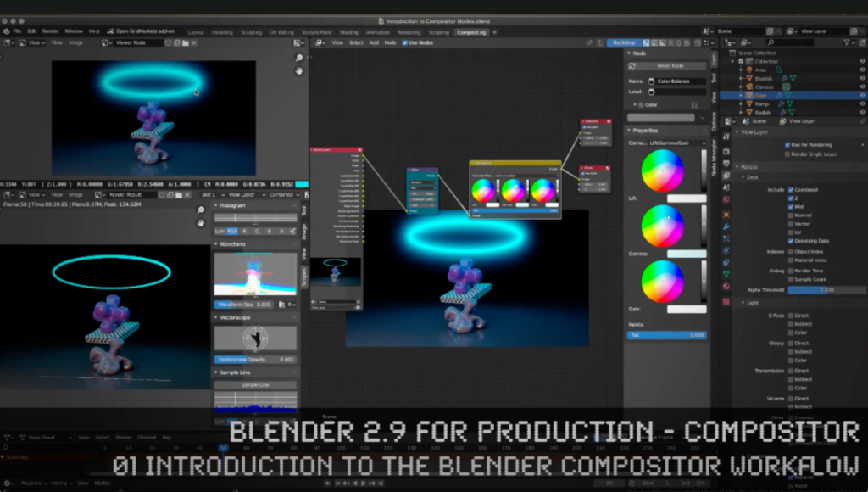Open the Node menu in the compositor header

(x=390, y=42)
